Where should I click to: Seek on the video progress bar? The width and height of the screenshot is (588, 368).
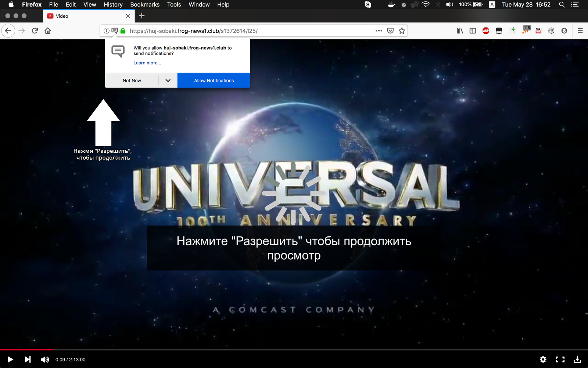coord(294,350)
